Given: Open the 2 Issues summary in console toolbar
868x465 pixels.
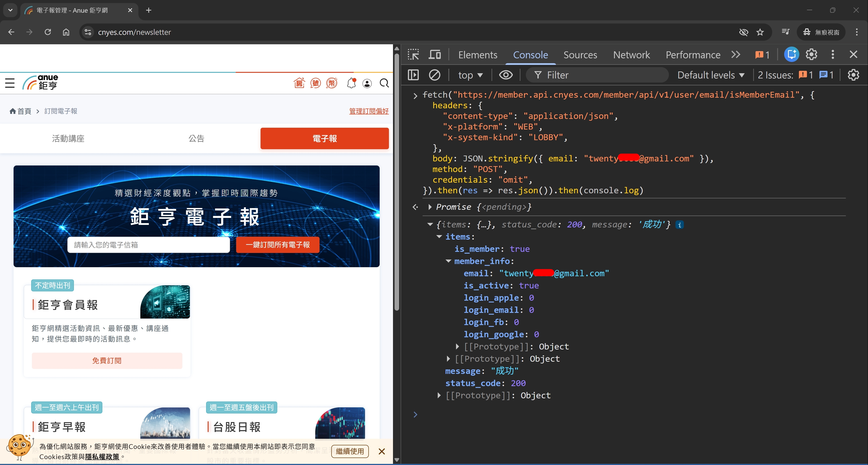Looking at the screenshot, I should tap(796, 75).
